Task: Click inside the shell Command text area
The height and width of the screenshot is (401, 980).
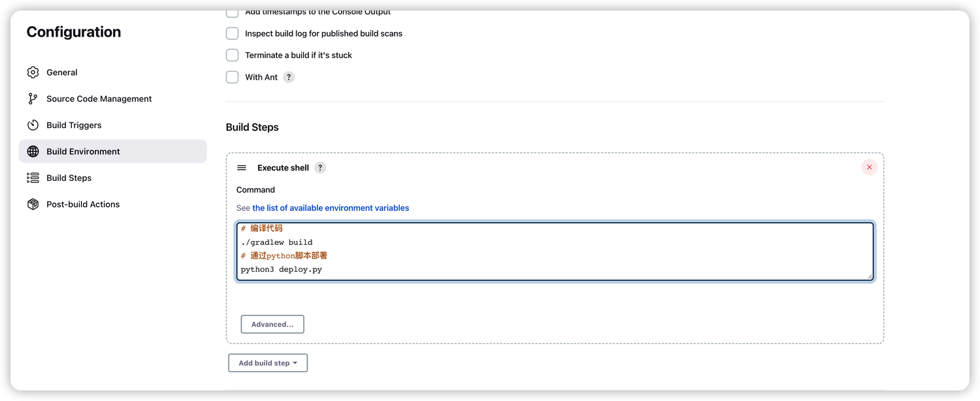Action: [555, 251]
